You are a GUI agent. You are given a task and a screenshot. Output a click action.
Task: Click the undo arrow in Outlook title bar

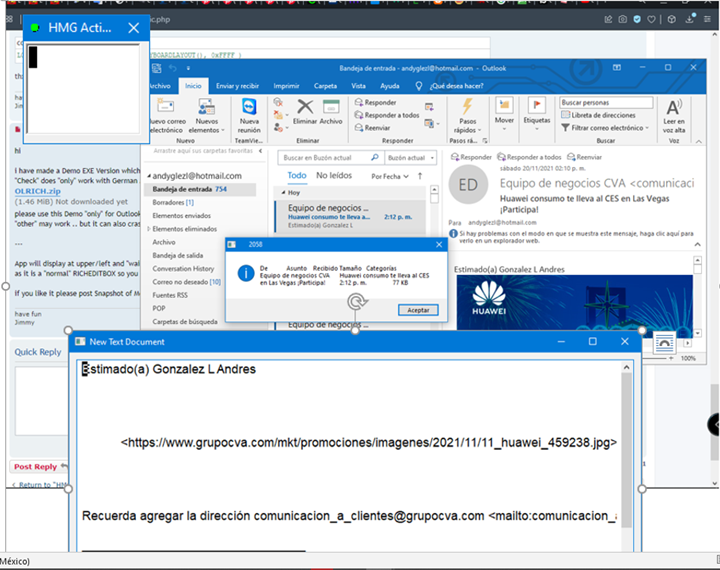point(173,68)
